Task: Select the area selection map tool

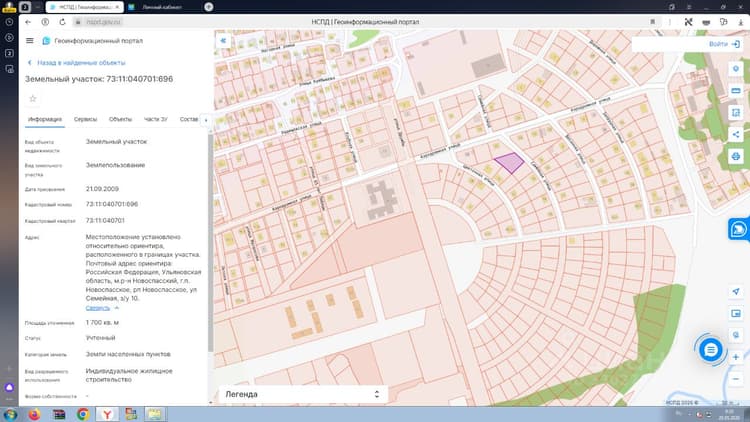Action: pos(736,112)
